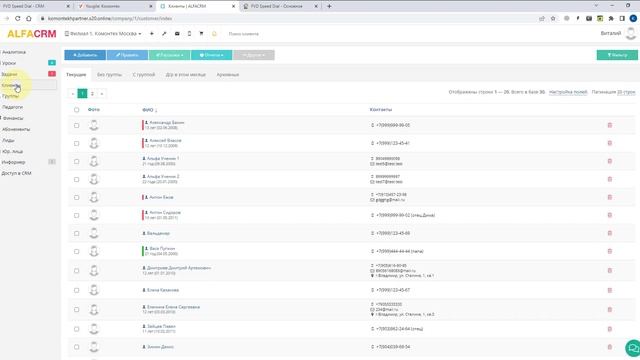Click the browser home icon

click(x=29, y=18)
